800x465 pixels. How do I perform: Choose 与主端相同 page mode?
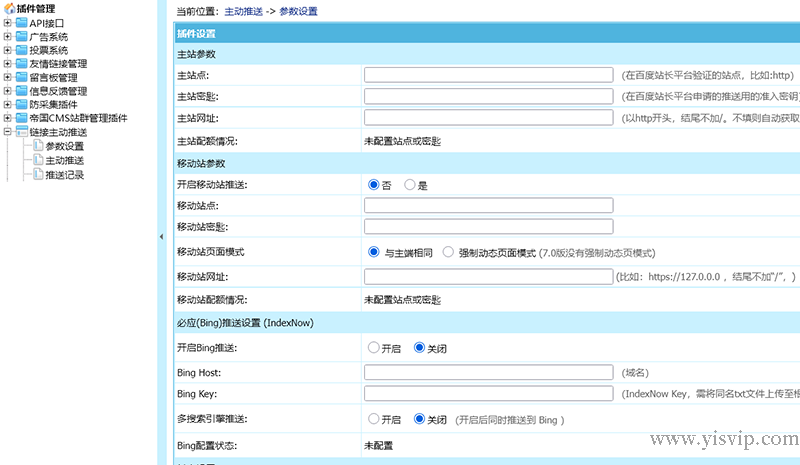(373, 252)
